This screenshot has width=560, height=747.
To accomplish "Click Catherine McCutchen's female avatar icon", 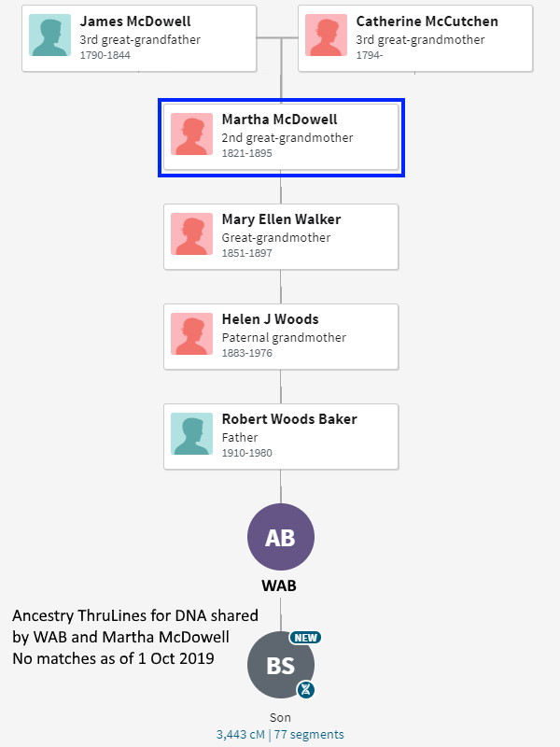I will coord(327,35).
